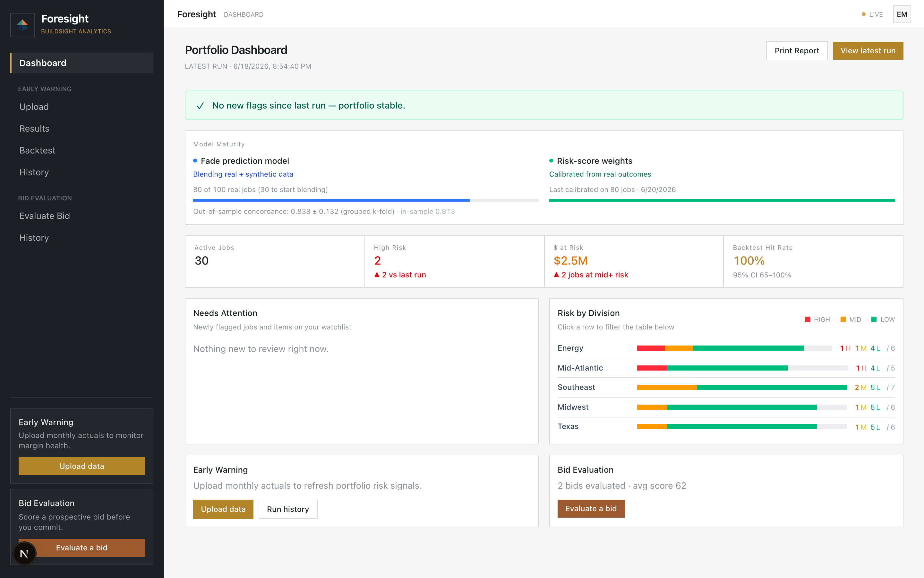Screen dimensions: 924x578
Task: Click the Backtest Hit Rate 100% value
Action: coord(749,261)
